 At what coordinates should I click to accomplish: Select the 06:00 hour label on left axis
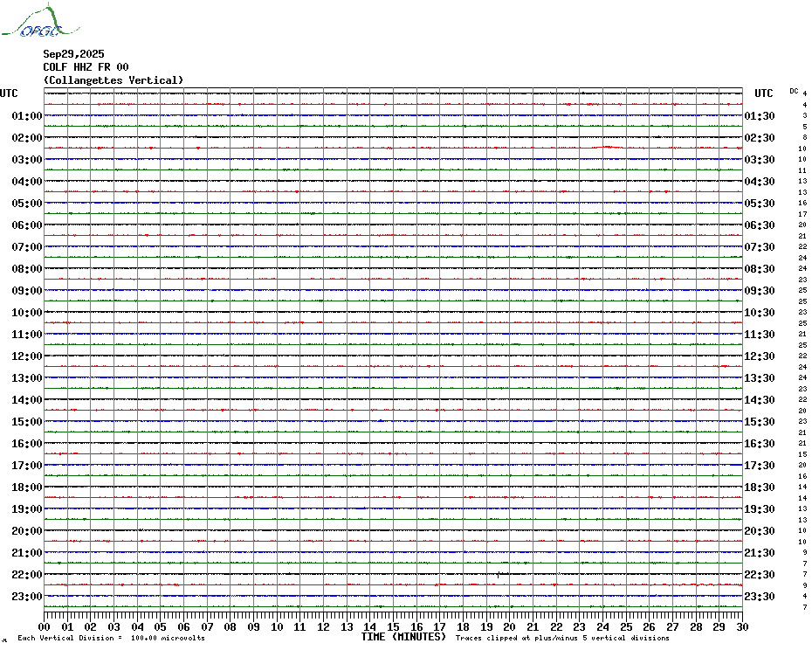tap(27, 225)
